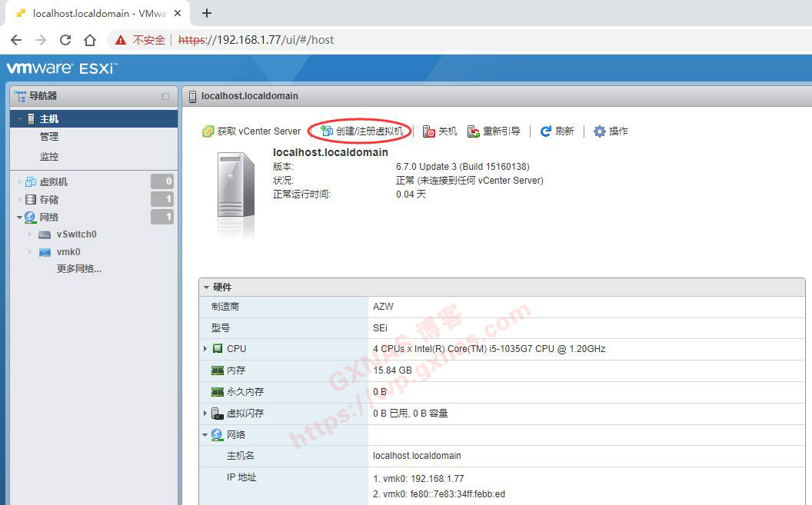Reload the browser page
This screenshot has height=505, width=812.
tap(65, 40)
